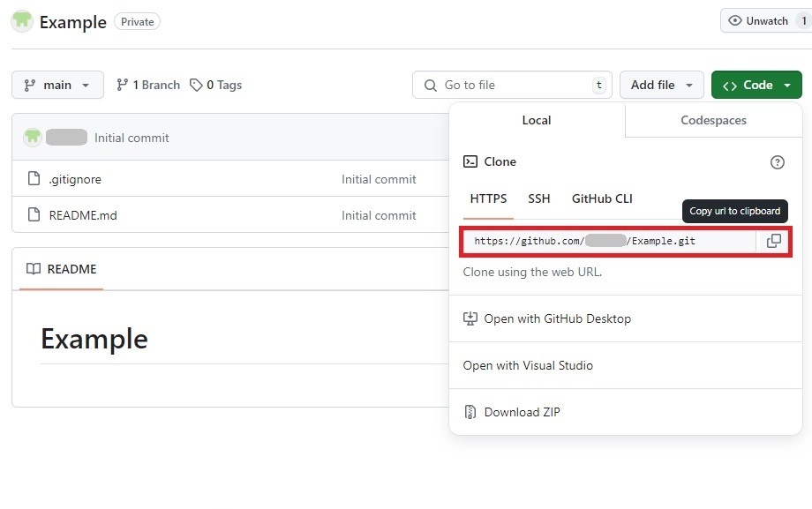
Task: Open the README.md file link
Action: pos(83,215)
